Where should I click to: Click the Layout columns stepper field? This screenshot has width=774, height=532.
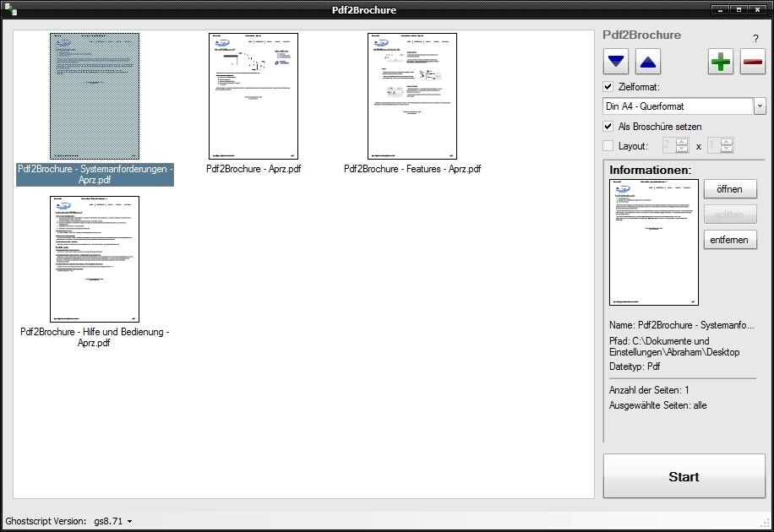pos(675,145)
